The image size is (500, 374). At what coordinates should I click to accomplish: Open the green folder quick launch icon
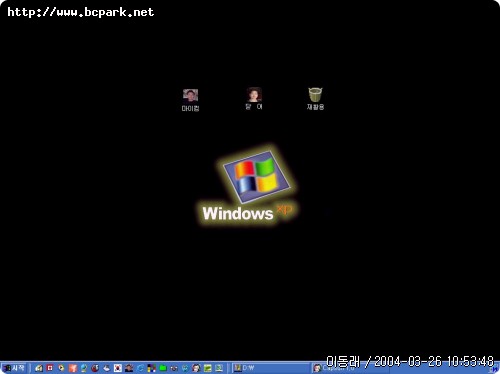click(163, 368)
